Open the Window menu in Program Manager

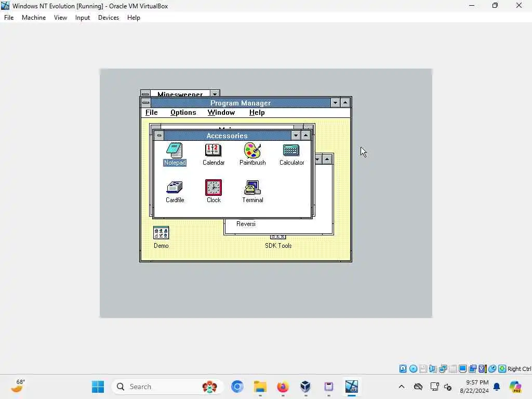pyautogui.click(x=221, y=113)
